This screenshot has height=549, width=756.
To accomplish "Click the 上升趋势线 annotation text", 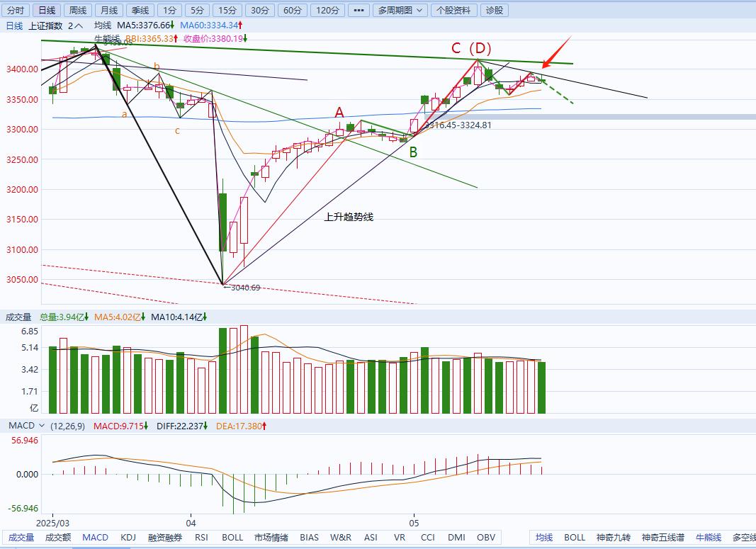I will click(x=348, y=217).
